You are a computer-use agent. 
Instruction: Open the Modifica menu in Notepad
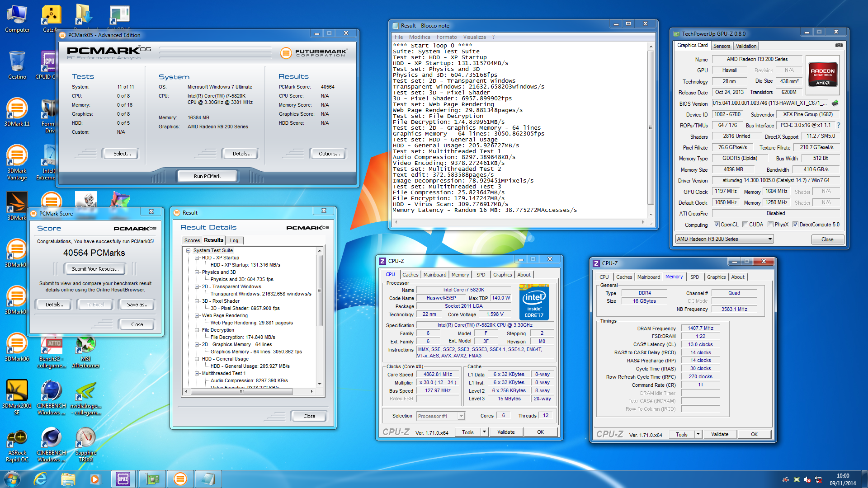coord(420,37)
